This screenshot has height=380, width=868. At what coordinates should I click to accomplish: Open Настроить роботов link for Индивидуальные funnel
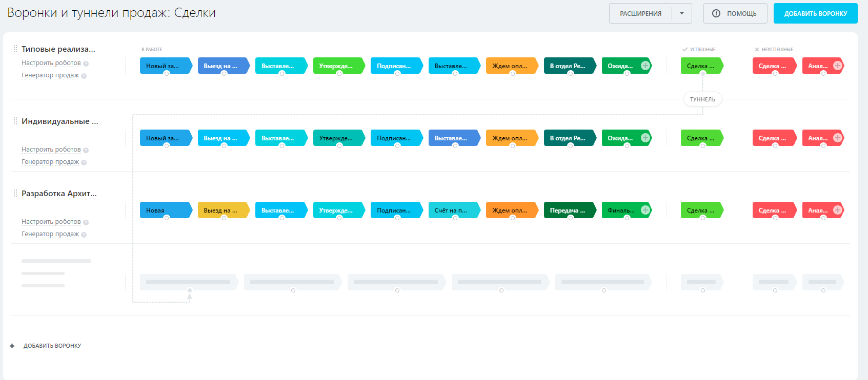coord(51,150)
